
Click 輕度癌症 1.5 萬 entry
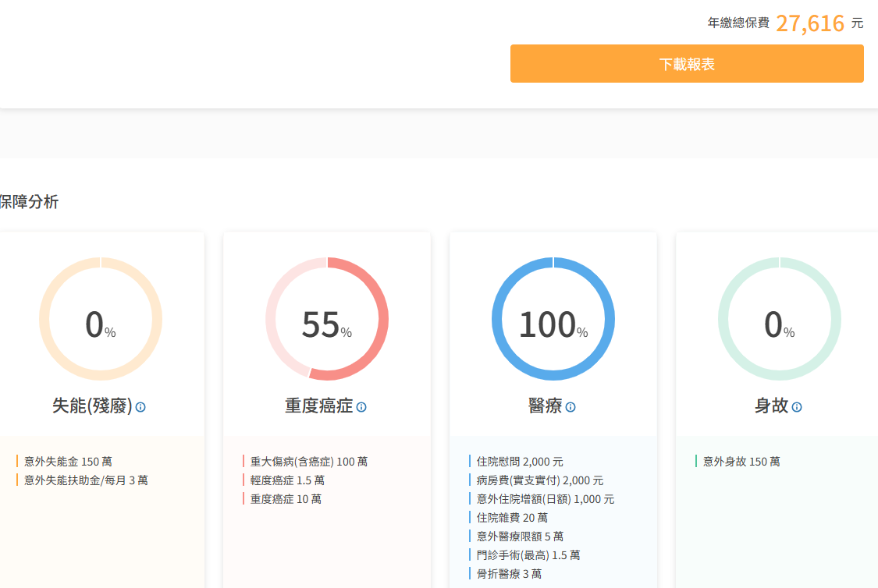tap(287, 480)
